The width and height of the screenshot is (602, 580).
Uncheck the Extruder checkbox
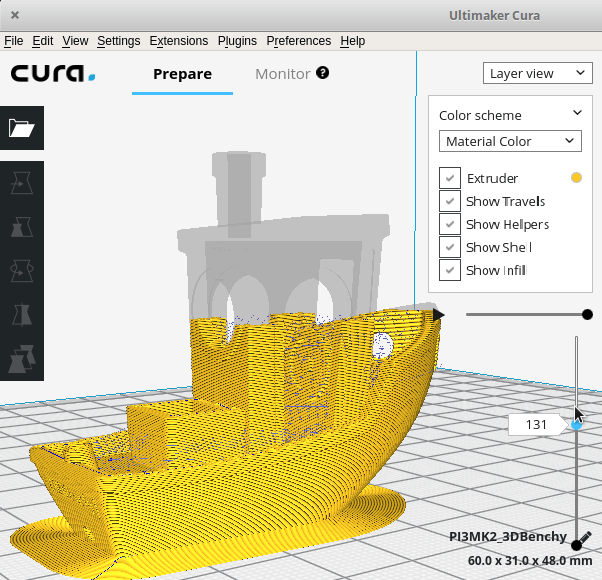click(449, 178)
